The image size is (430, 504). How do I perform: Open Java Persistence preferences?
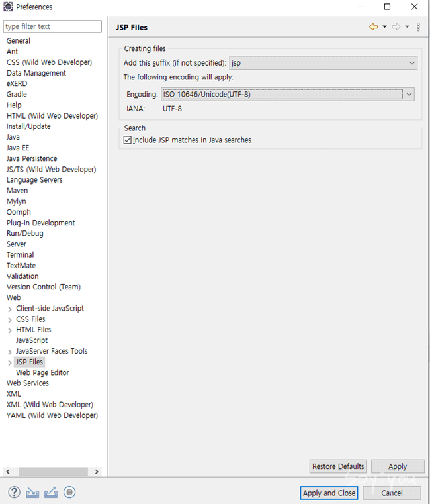(32, 158)
